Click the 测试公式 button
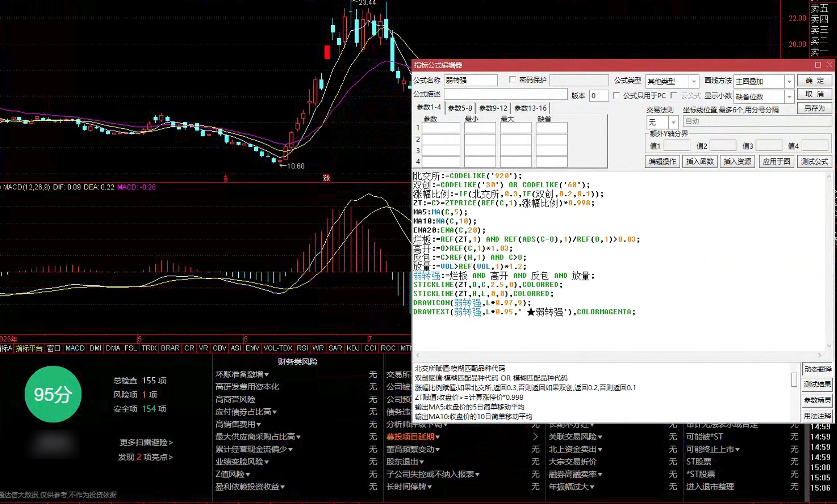This screenshot has height=504, width=837. (815, 161)
